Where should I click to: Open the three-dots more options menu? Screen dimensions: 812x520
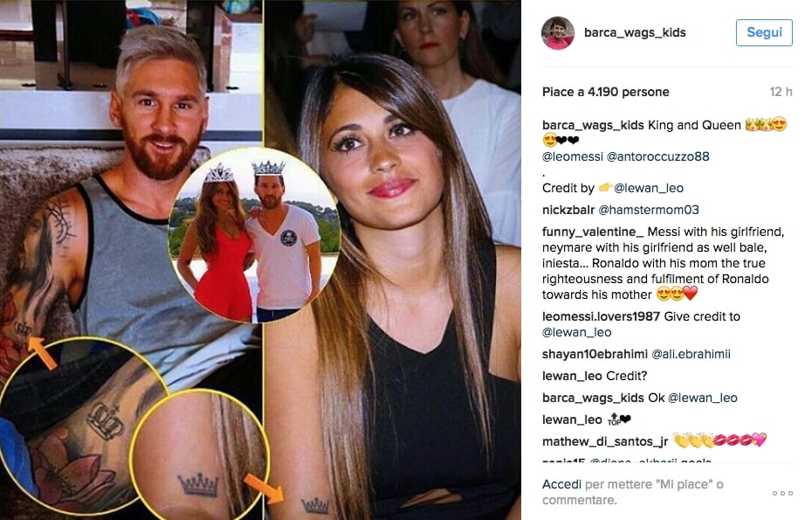pyautogui.click(x=782, y=493)
